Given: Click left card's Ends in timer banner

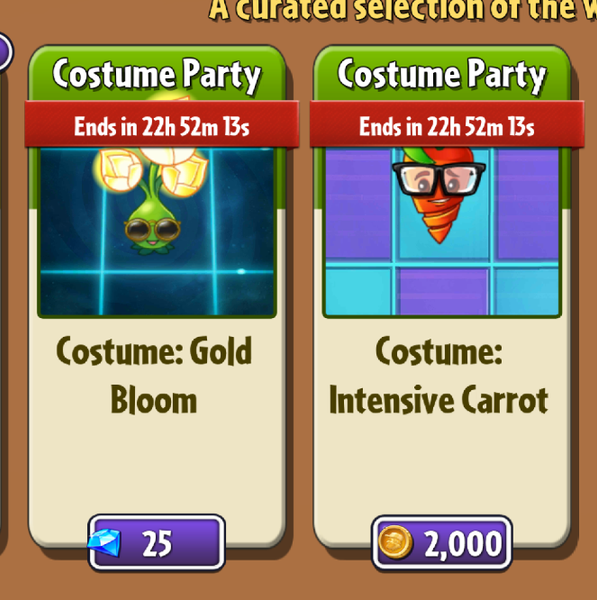Looking at the screenshot, I should tap(161, 124).
